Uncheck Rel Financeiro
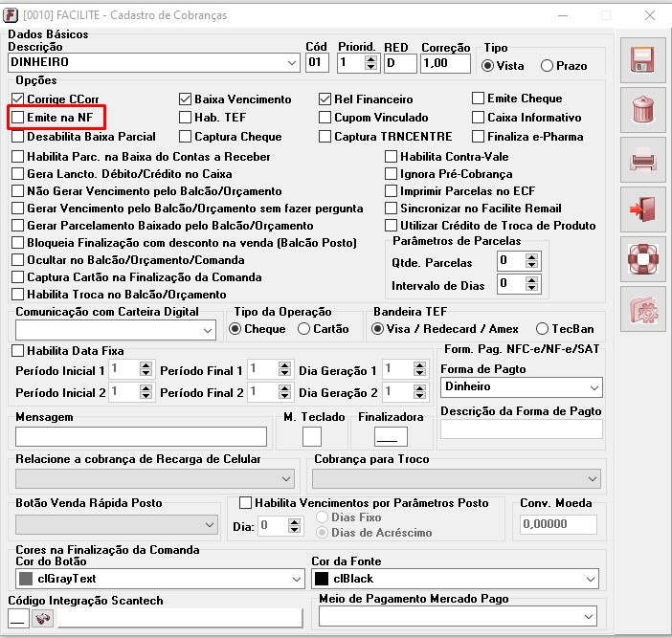Image resolution: width=672 pixels, height=638 pixels. tap(325, 99)
